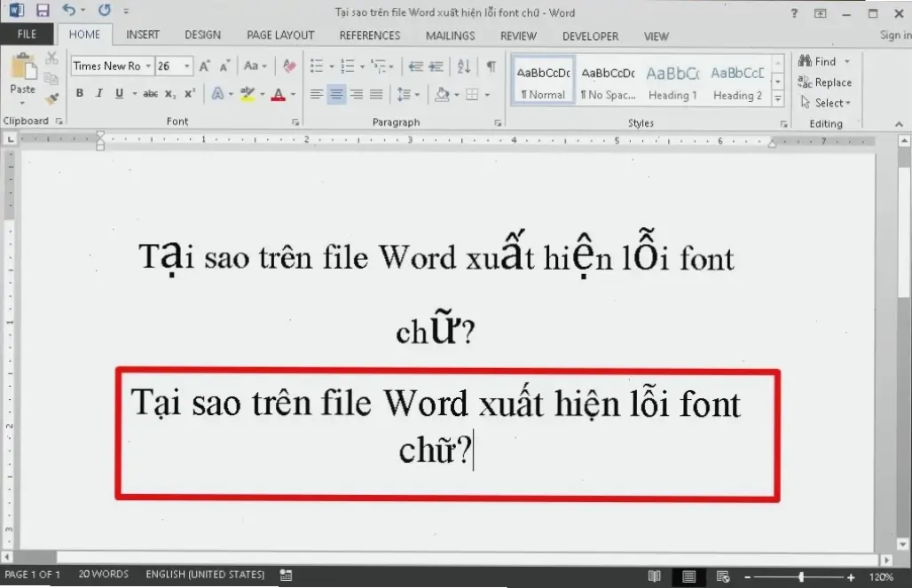Click the zoom slider handle

(x=801, y=577)
